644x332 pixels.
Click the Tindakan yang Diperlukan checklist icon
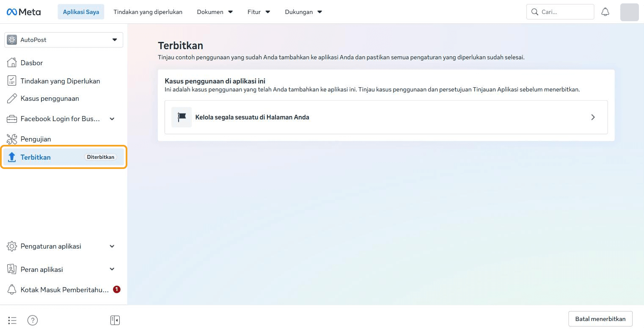coord(12,81)
